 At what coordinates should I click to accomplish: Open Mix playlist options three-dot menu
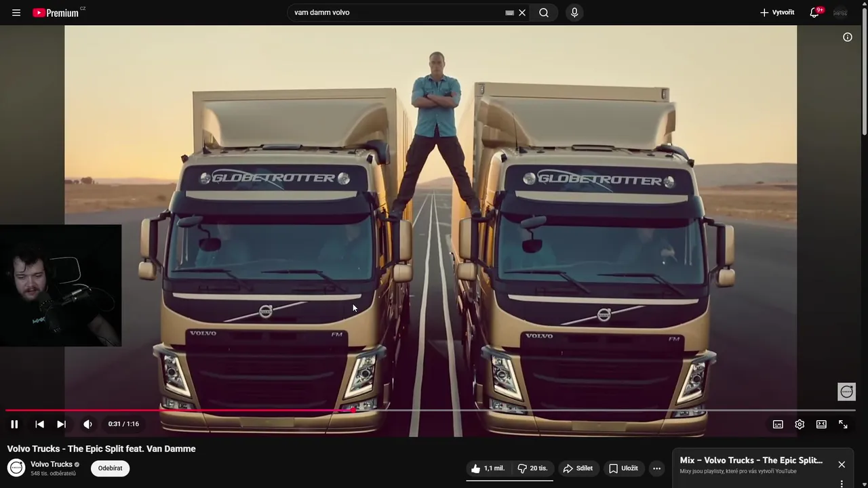pyautogui.click(x=842, y=484)
